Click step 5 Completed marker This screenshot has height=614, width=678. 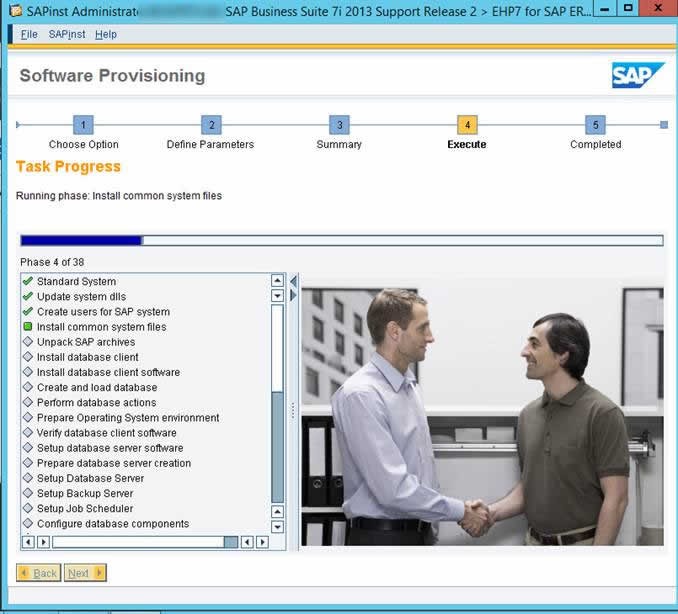[595, 125]
